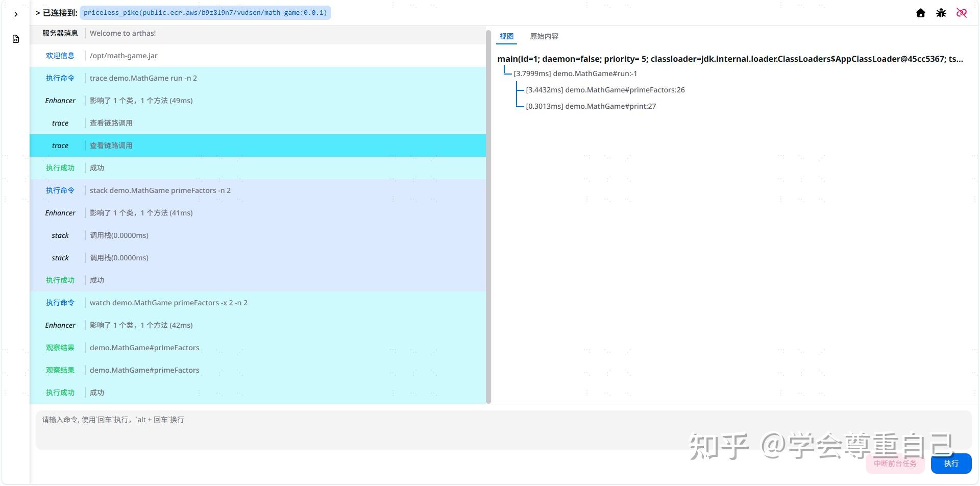Switch to the 原始内容 tab

pos(544,36)
